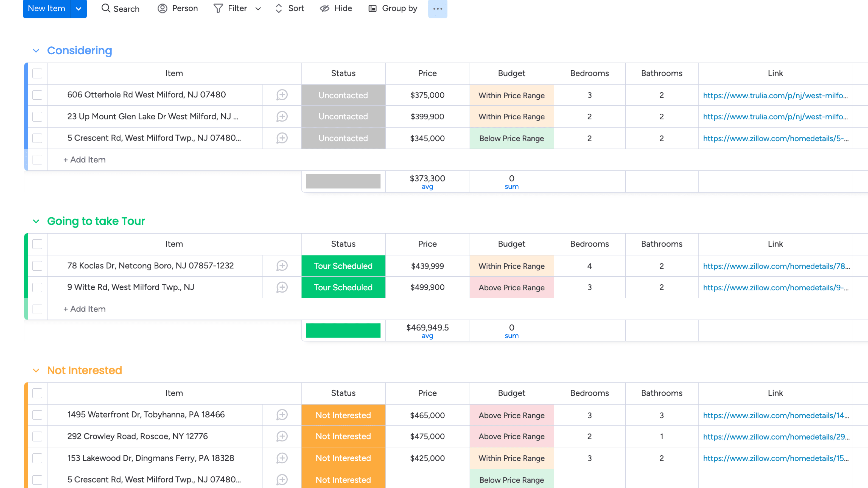Click the Hide eye icon
Image resolution: width=868 pixels, height=488 pixels.
324,8
